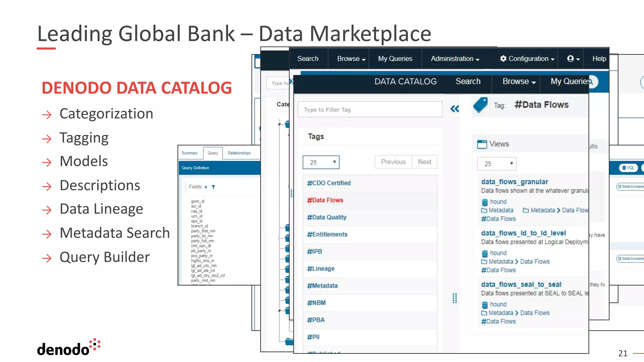The image size is (644, 362).
Task: Click the highly_sns_in field
Action: coord(203,261)
